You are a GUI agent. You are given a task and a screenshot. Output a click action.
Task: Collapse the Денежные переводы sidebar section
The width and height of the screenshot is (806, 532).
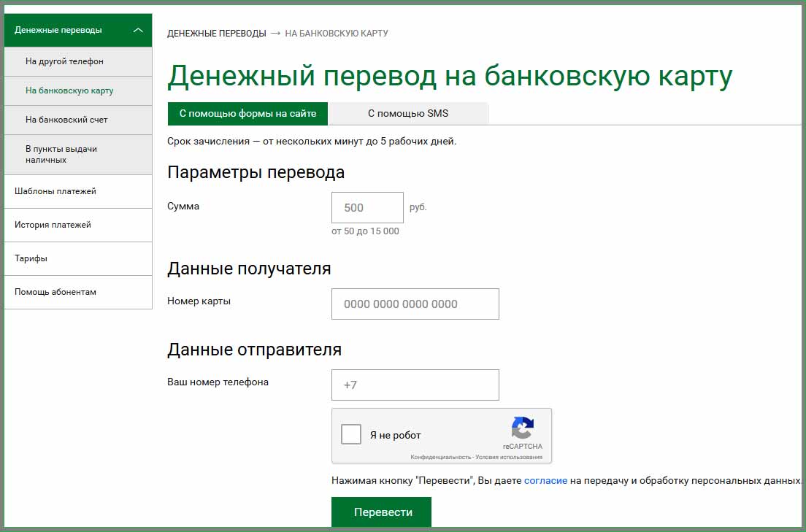(138, 31)
